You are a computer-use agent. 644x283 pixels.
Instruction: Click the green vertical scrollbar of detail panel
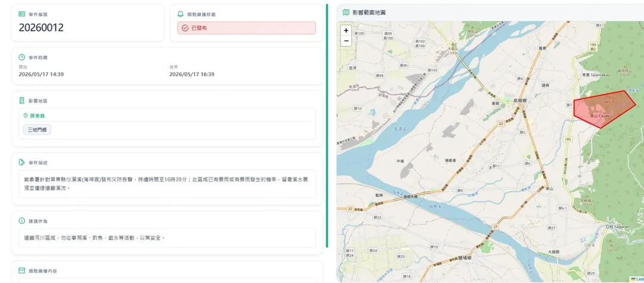(x=327, y=126)
